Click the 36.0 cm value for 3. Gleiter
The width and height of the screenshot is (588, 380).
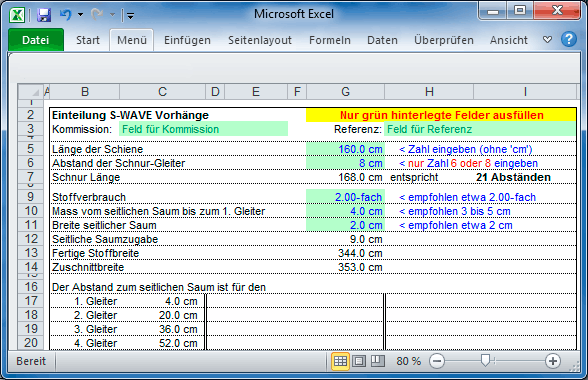tap(178, 329)
